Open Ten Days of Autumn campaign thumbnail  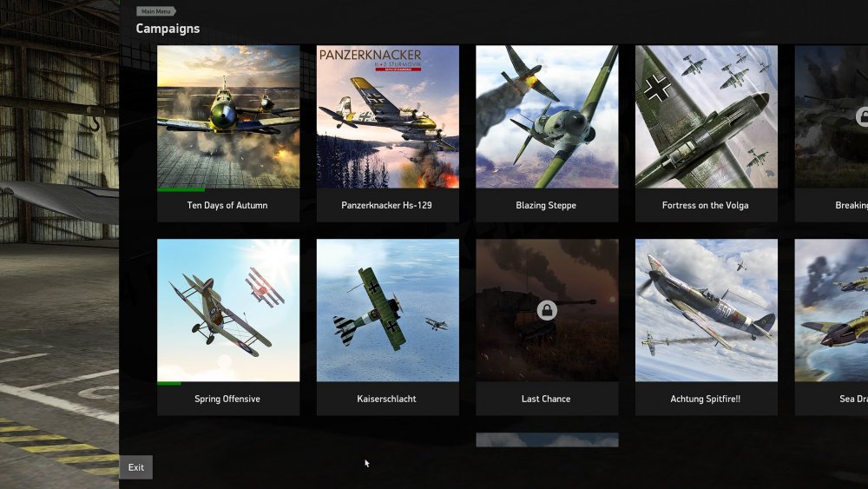[228, 116]
